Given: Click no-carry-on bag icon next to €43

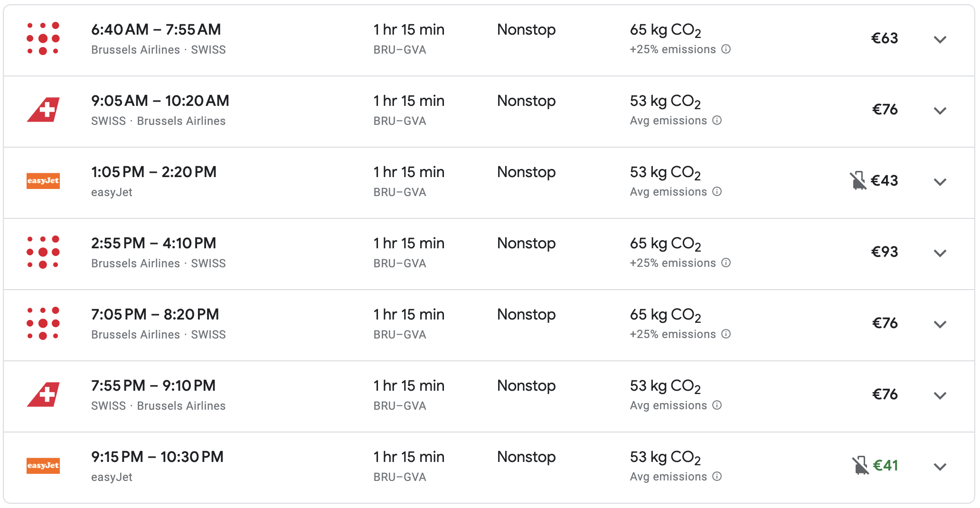Looking at the screenshot, I should [858, 181].
